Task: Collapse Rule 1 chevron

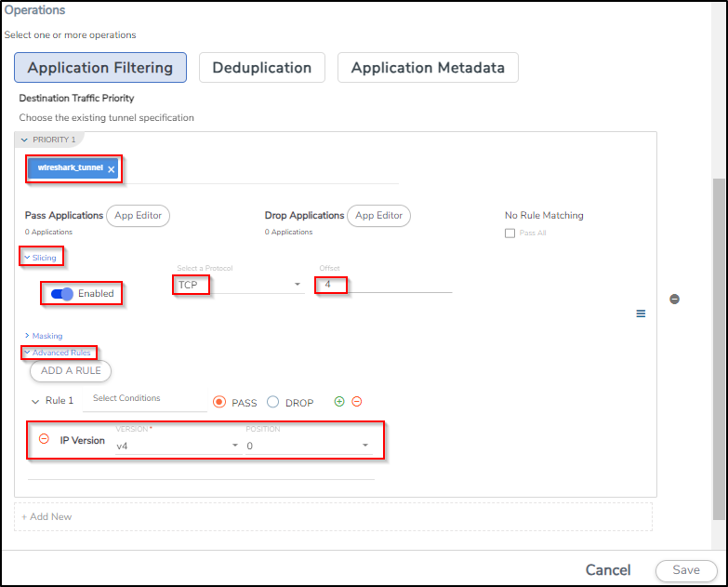Action: (x=35, y=401)
